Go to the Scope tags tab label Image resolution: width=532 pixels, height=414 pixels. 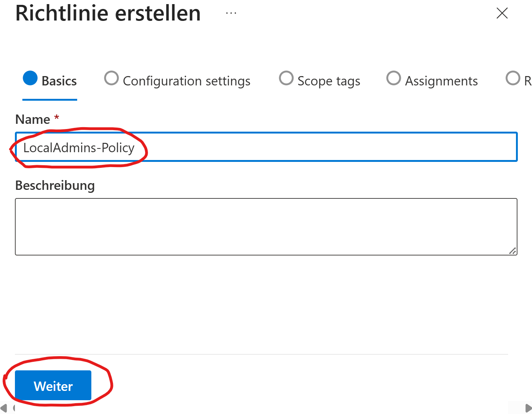pos(329,81)
